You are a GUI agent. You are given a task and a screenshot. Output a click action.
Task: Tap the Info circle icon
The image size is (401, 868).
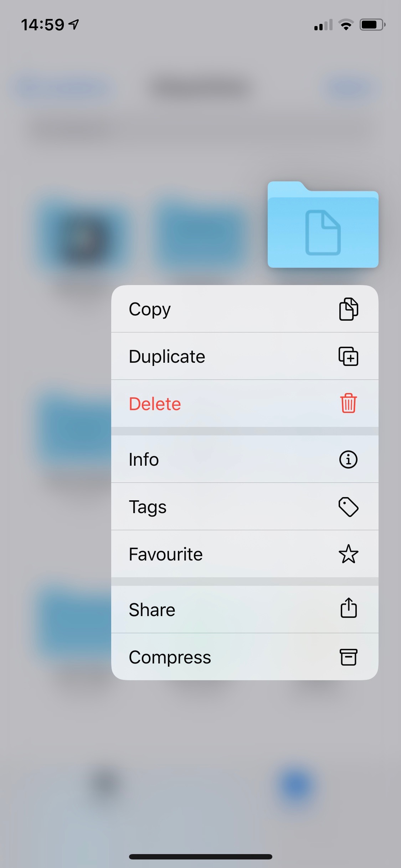[x=348, y=459]
